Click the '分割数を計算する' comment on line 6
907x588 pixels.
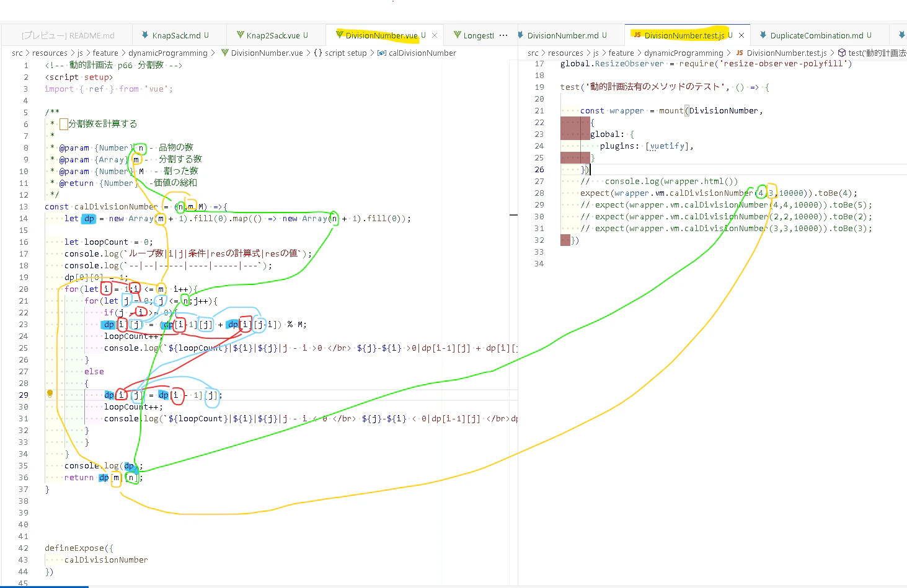pyautogui.click(x=103, y=124)
